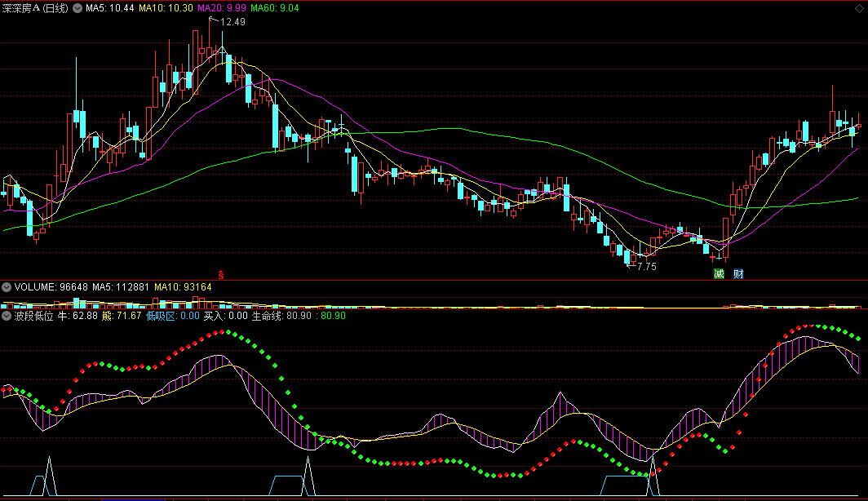This screenshot has width=868, height=501.
Task: Select the MA60: 9.04 legend label
Action: pyautogui.click(x=275, y=8)
